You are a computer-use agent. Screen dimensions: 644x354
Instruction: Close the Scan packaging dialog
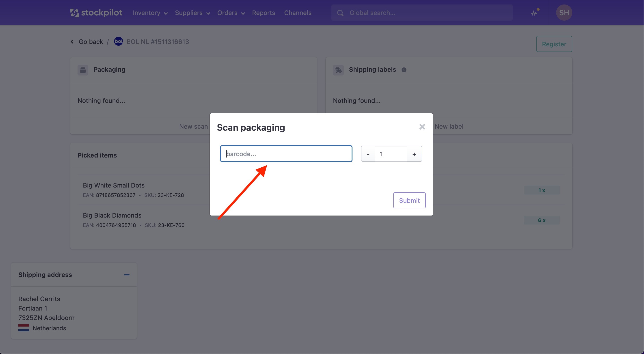point(422,127)
